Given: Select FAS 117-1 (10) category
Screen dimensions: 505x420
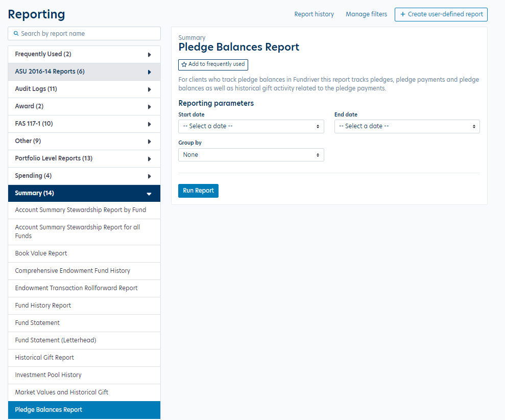Looking at the screenshot, I should tap(84, 124).
